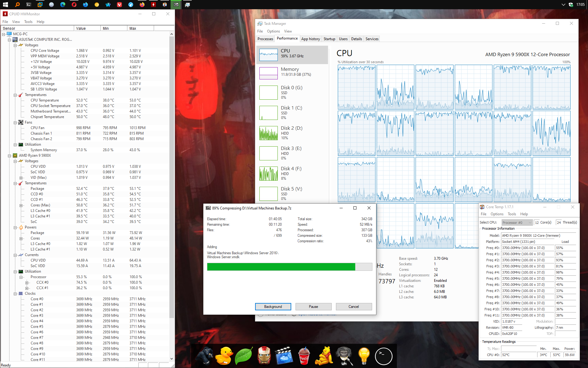Click the Opera browser taskbar icon

pyautogui.click(x=74, y=5)
